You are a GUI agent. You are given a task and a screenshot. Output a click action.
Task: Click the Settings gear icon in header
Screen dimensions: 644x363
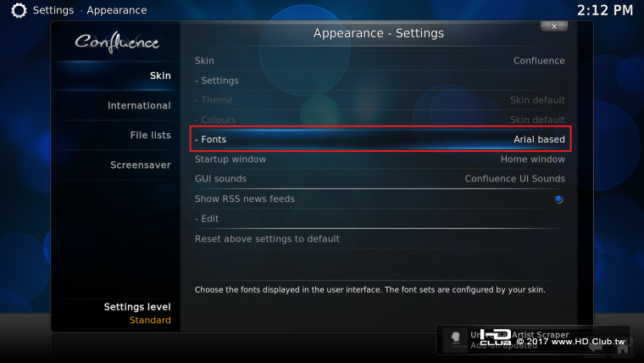click(x=19, y=10)
